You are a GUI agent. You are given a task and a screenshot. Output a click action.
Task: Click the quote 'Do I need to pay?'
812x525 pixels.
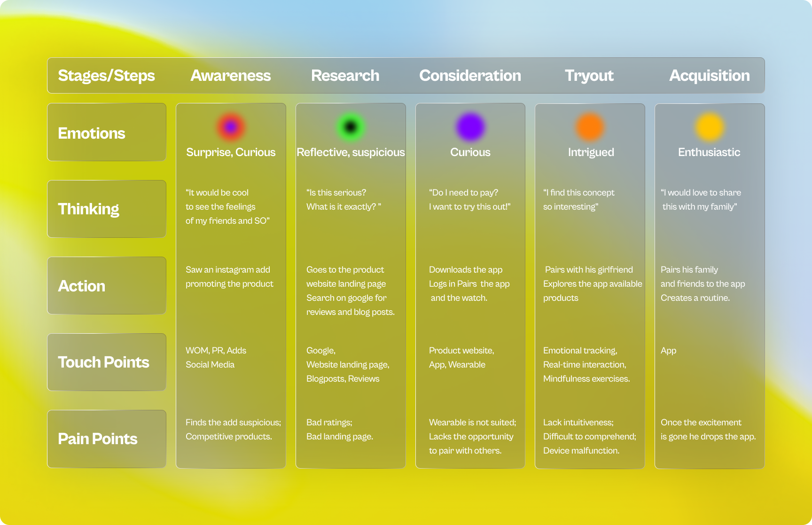tap(463, 193)
